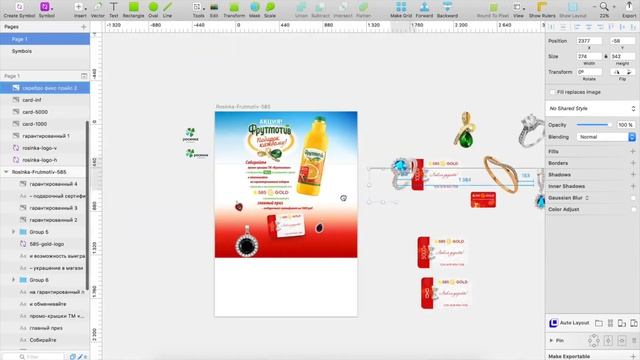640x360 pixels.
Task: Open the Blending mode Normal dropdown
Action: point(606,137)
